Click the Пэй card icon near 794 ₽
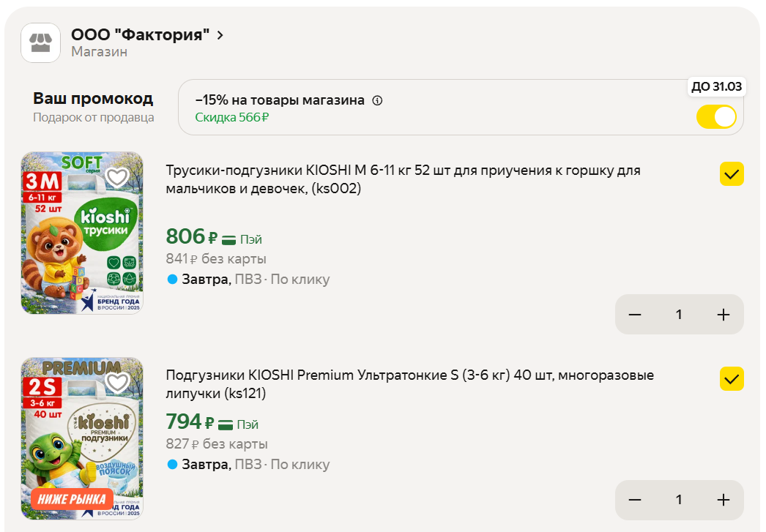This screenshot has height=532, width=766. coord(226,424)
